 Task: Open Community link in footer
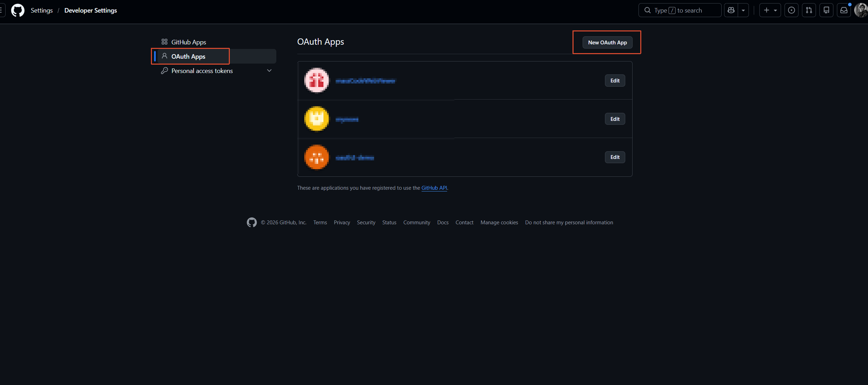click(417, 223)
